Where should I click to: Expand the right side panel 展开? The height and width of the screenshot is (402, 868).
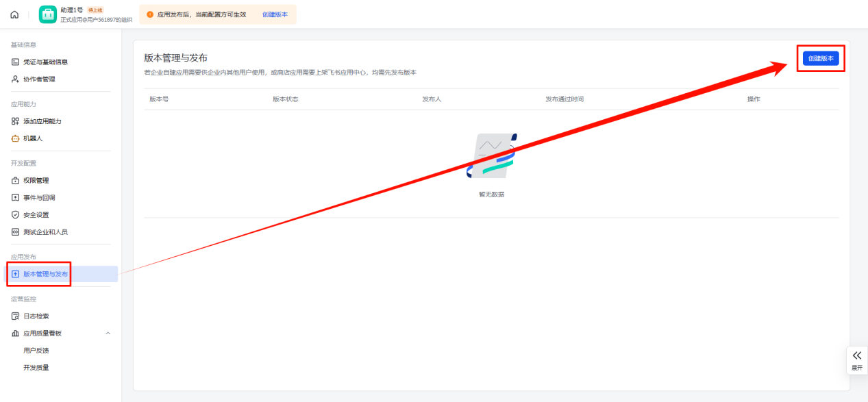click(x=857, y=360)
